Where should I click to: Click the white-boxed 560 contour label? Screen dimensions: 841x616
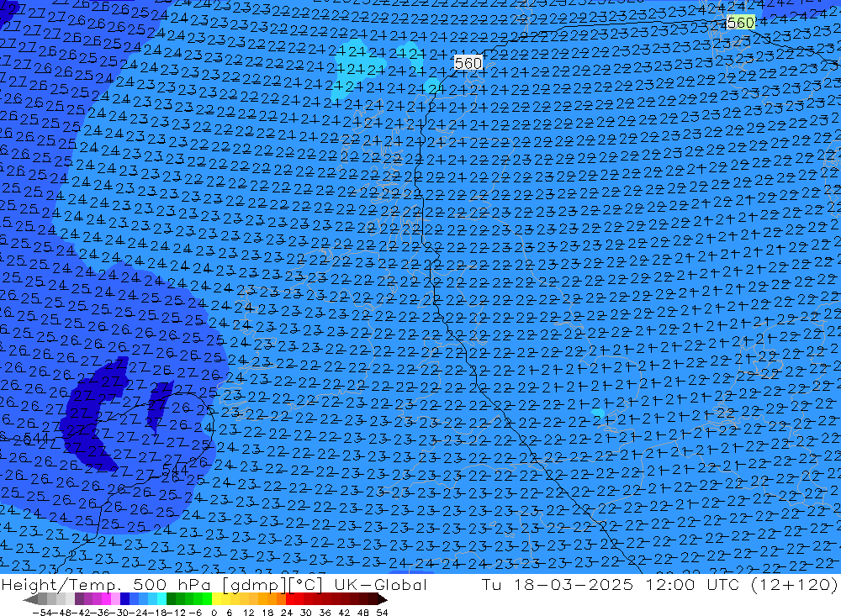tap(468, 63)
